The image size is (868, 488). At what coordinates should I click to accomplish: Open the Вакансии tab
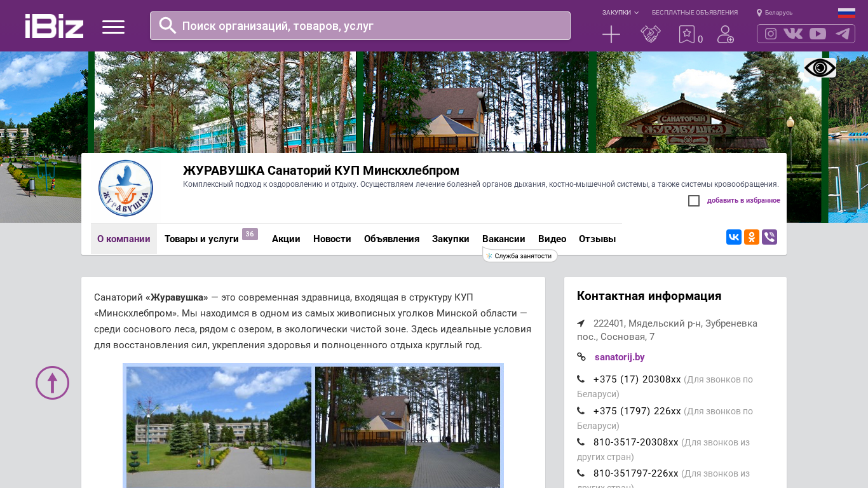tap(504, 239)
